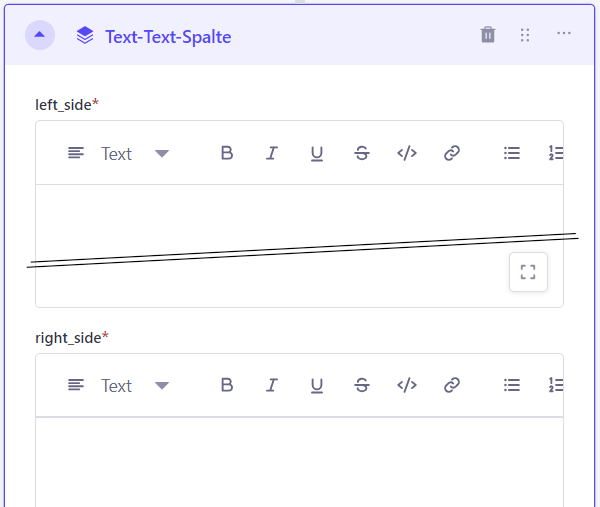Toggle bold in right_side editor
The image size is (600, 507).
(227, 385)
